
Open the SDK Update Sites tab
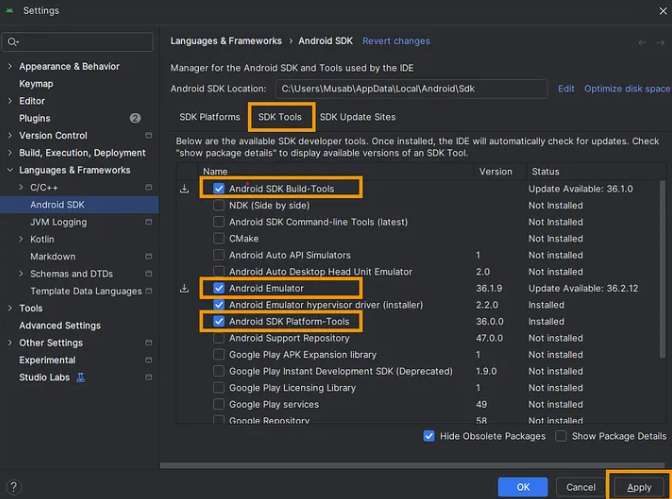[x=357, y=117]
